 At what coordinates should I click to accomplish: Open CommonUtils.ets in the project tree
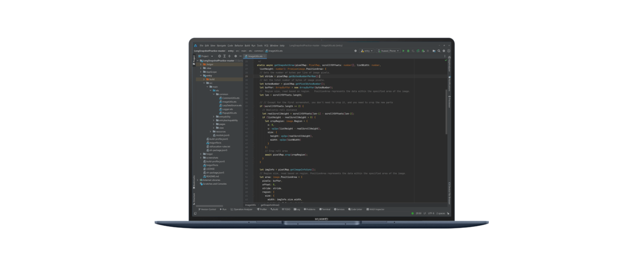230,98
